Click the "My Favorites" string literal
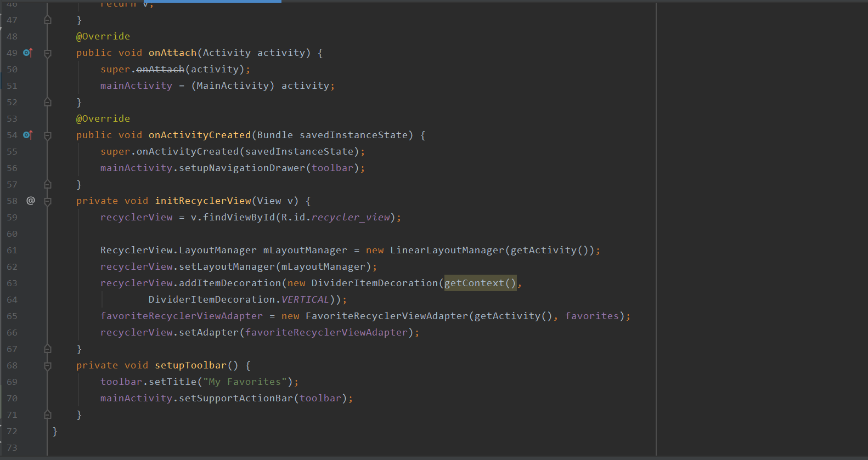The width and height of the screenshot is (868, 460). pyautogui.click(x=245, y=382)
